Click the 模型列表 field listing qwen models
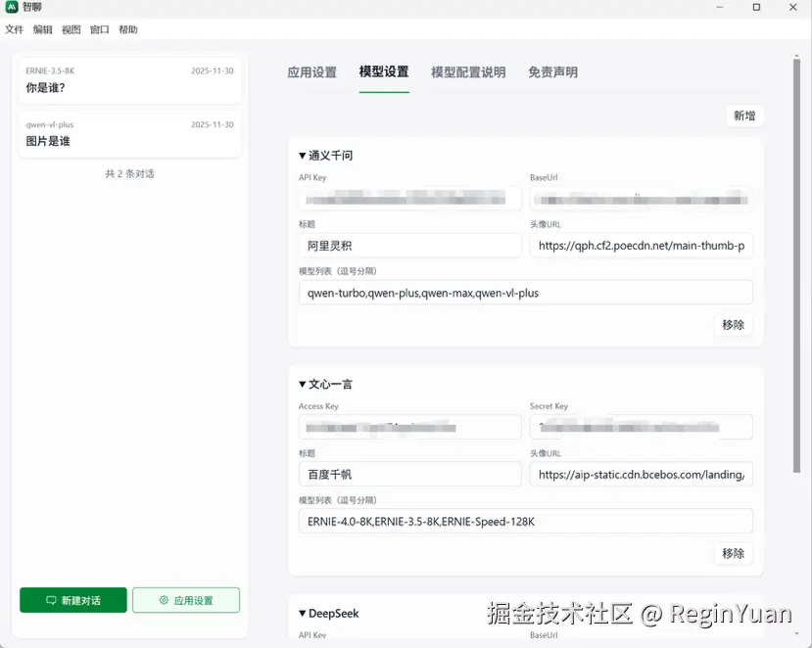 tap(525, 292)
